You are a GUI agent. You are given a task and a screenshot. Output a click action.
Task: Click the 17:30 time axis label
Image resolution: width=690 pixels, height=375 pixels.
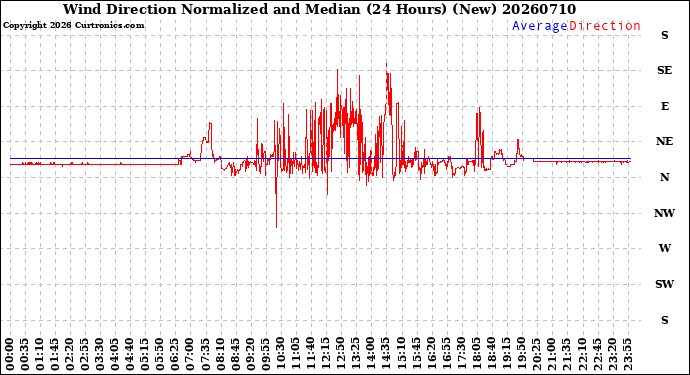click(461, 355)
